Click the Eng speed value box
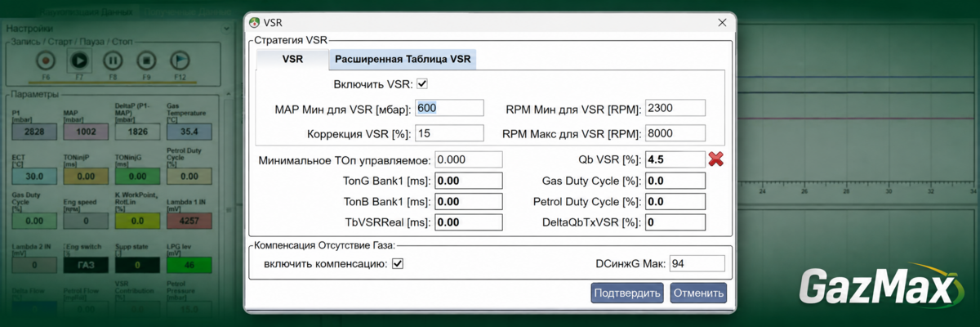 pos(85,220)
